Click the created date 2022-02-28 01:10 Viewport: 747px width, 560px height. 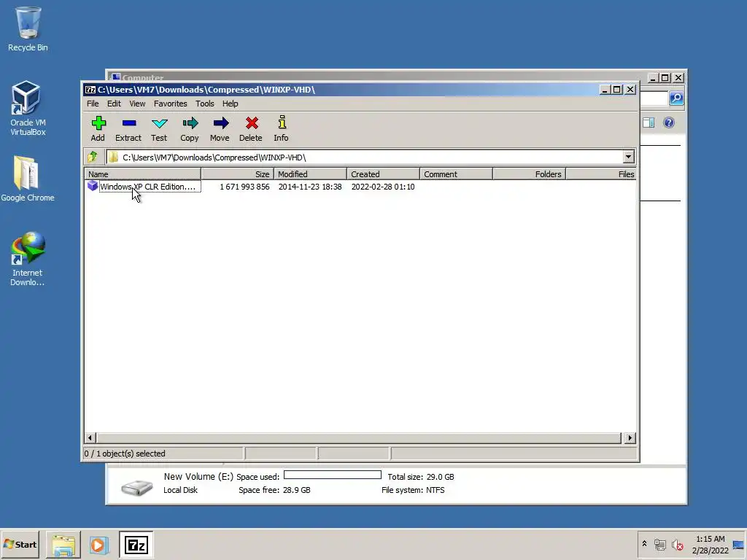(383, 187)
